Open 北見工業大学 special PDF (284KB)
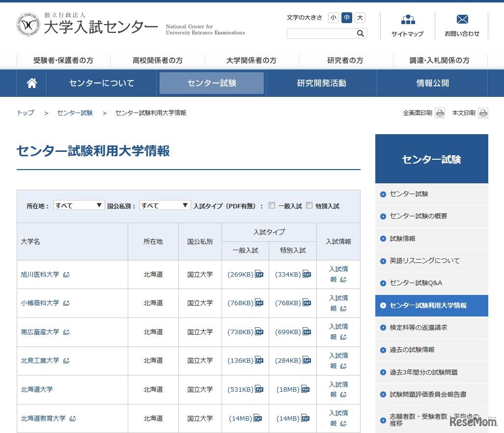Image resolution: width=504 pixels, height=433 pixels. pyautogui.click(x=293, y=360)
